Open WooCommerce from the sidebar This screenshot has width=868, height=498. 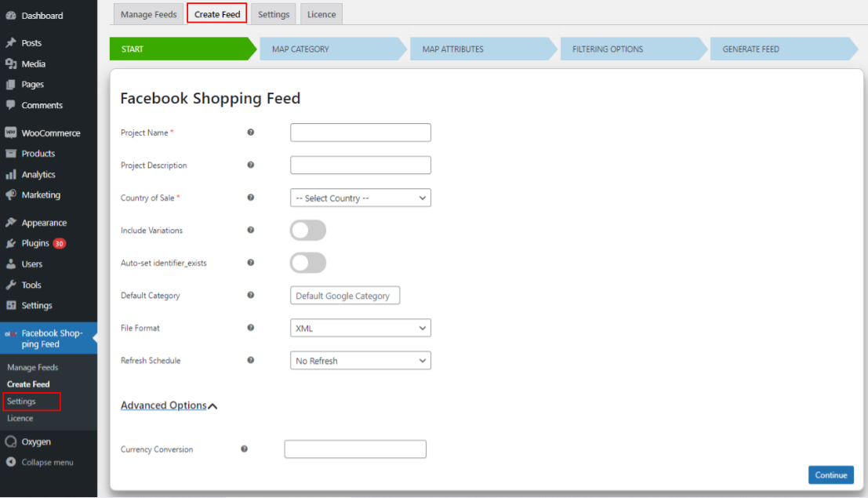[50, 133]
